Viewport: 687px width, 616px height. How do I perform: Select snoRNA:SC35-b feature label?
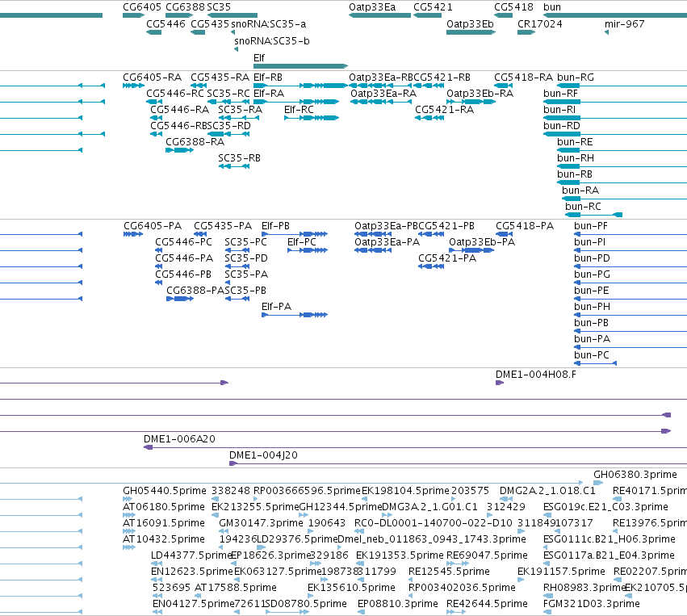pyautogui.click(x=271, y=41)
